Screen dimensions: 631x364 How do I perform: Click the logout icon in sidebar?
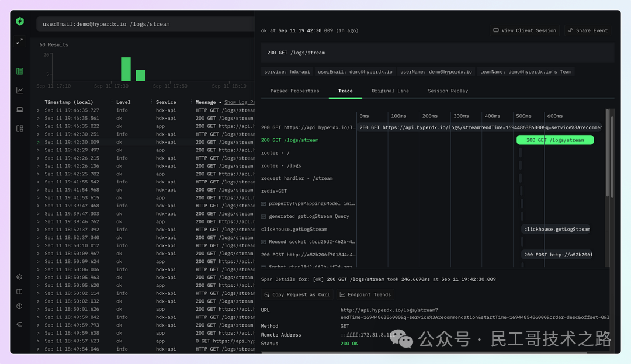click(19, 324)
